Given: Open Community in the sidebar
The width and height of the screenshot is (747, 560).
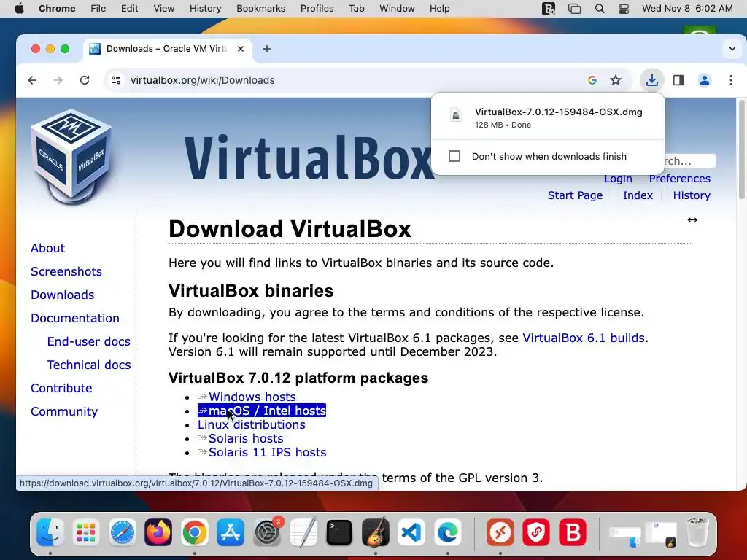Looking at the screenshot, I should pos(64,411).
